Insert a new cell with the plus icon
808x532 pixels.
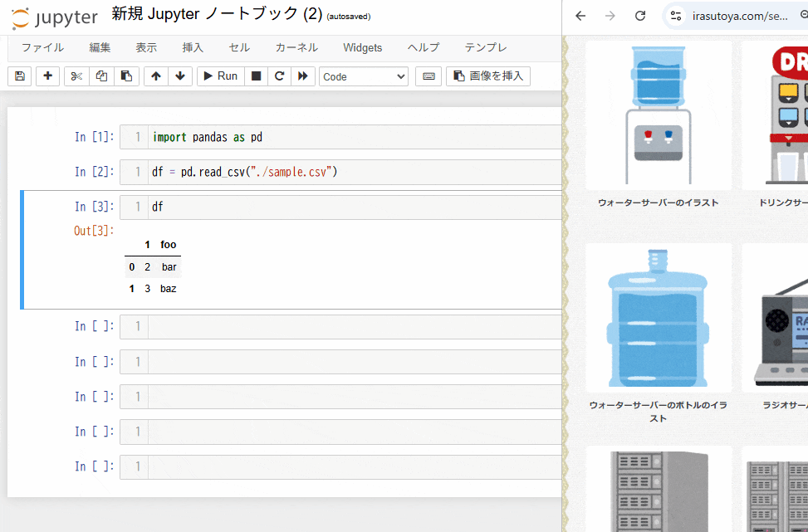(47, 76)
